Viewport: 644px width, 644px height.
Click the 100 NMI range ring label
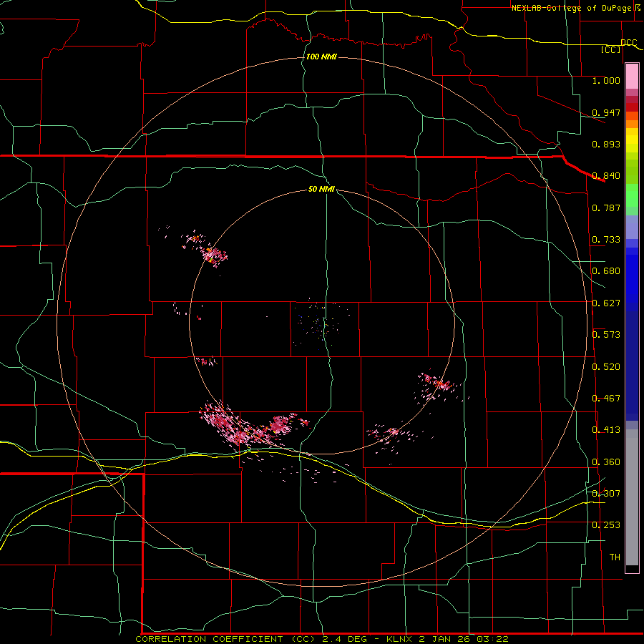point(321,57)
